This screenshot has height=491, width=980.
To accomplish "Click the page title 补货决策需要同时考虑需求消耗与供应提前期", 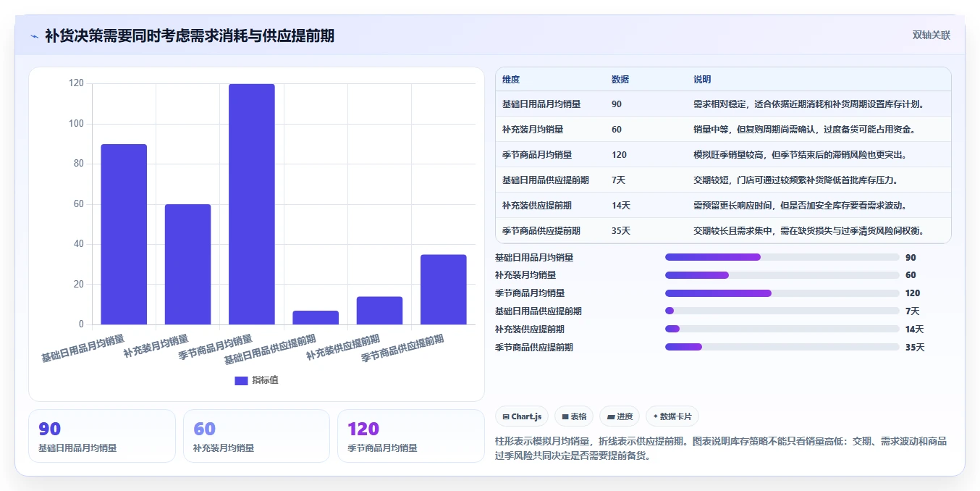I will [190, 36].
